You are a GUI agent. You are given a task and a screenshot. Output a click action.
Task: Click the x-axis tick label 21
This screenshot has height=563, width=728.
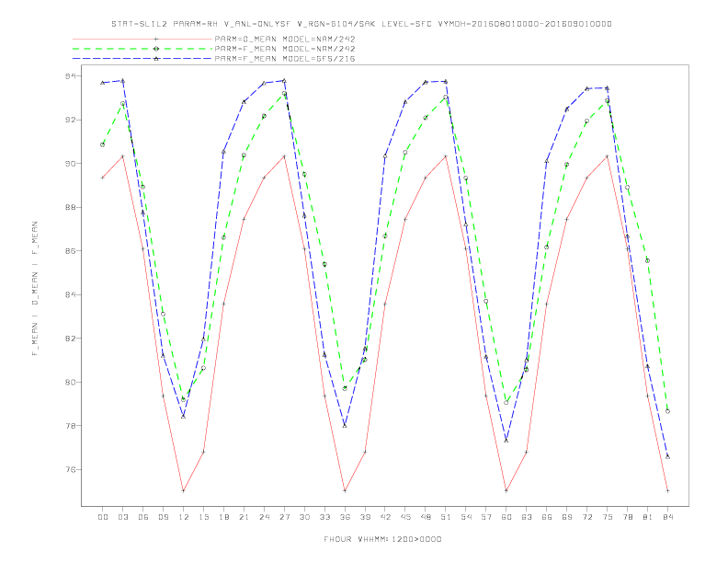(244, 517)
